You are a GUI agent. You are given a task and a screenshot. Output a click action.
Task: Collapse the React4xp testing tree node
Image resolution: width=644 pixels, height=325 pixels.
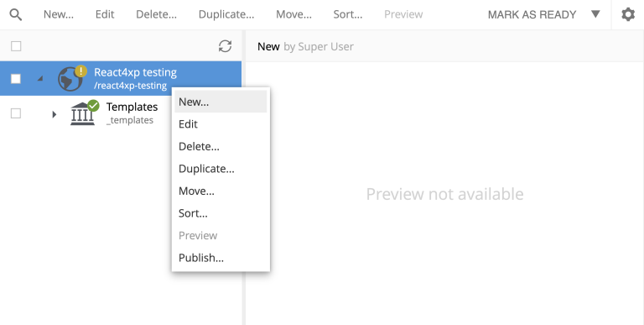pos(40,79)
